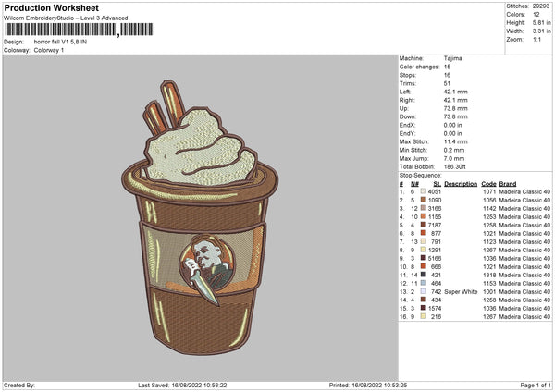Click thread code 1001
The image size is (555, 392).
point(489,291)
